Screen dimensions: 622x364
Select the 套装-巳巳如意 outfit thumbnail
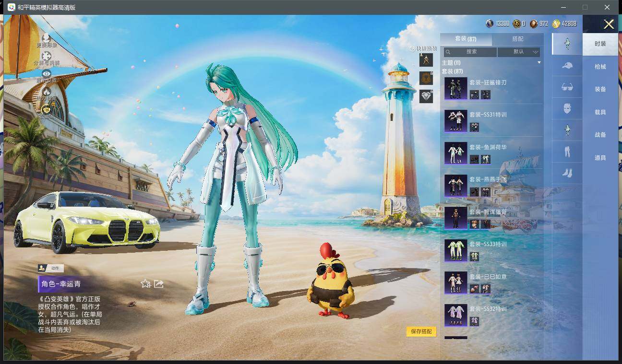pyautogui.click(x=455, y=282)
